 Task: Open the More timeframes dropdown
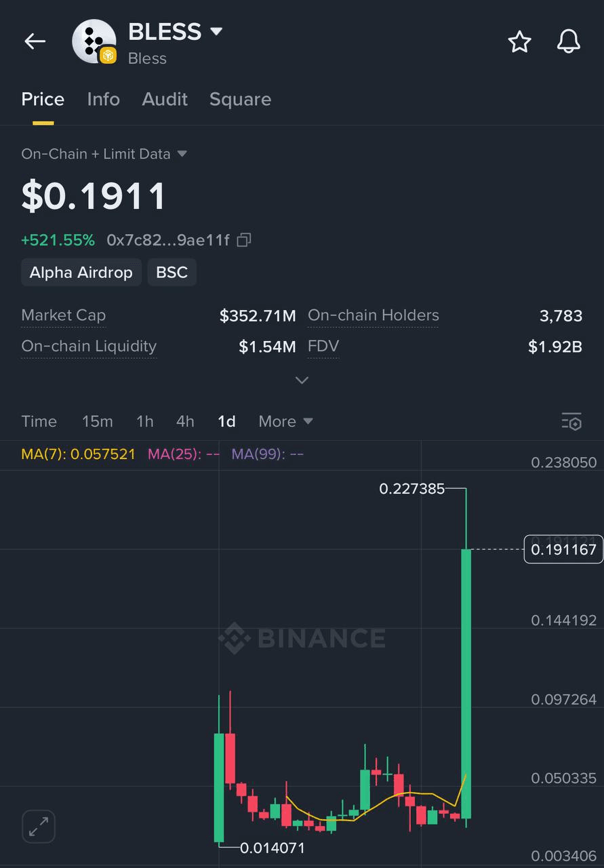285,421
